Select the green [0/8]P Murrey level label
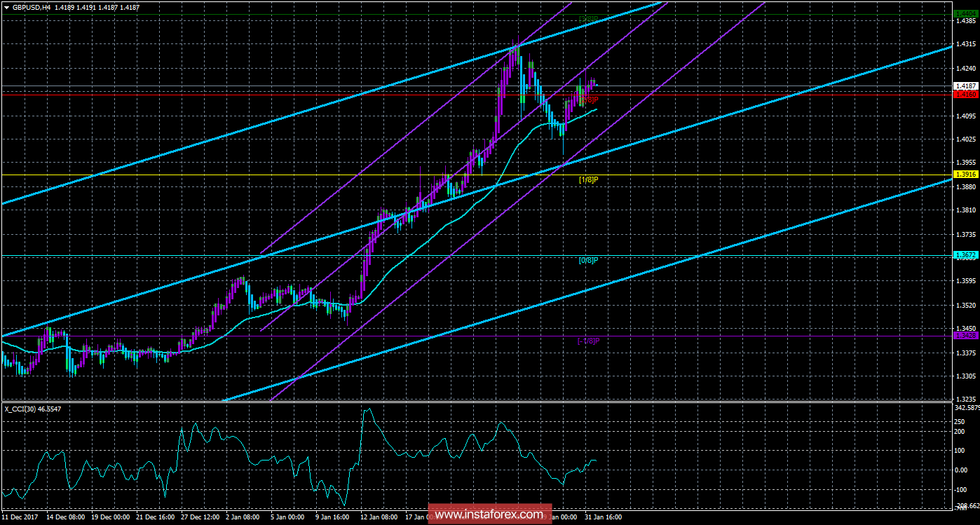 pos(587,260)
